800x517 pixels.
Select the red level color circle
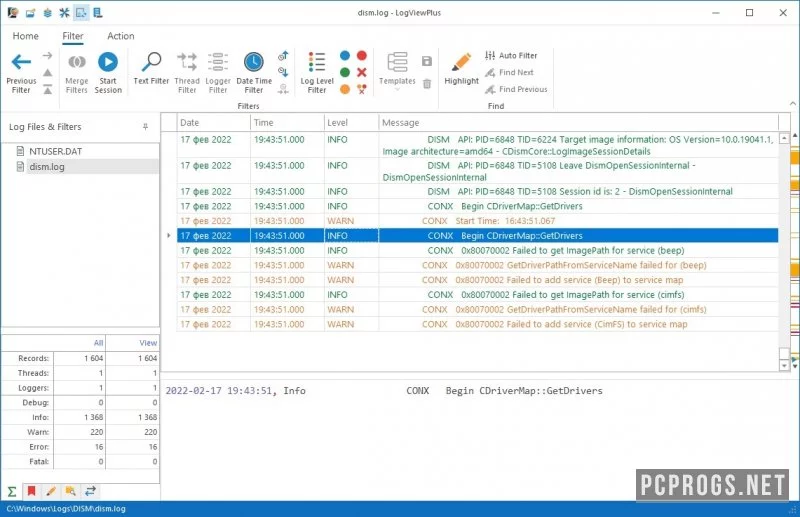(x=362, y=56)
